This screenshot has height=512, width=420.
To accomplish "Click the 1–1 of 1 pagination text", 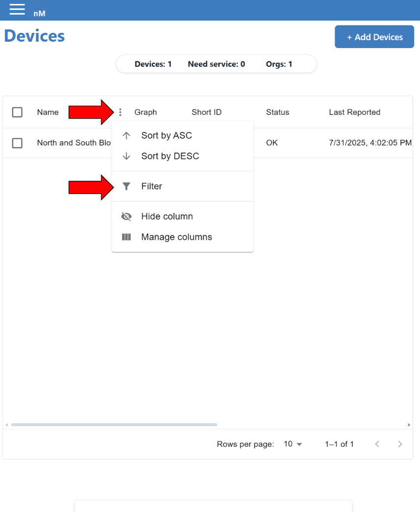I will (x=340, y=444).
